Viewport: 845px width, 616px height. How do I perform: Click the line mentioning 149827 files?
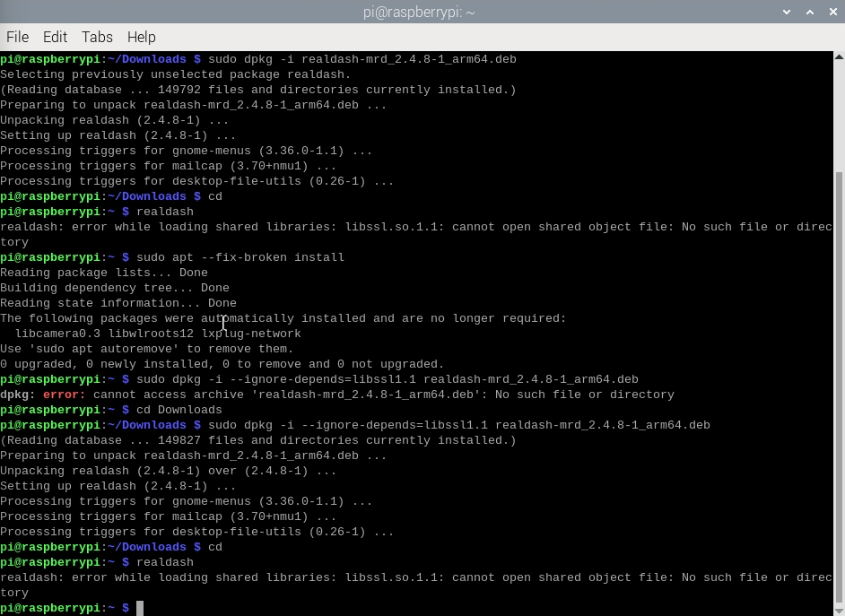pyautogui.click(x=258, y=440)
